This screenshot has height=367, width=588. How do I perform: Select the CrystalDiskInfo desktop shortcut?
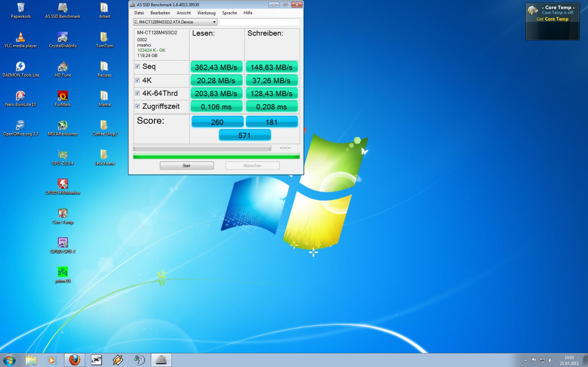63,40
